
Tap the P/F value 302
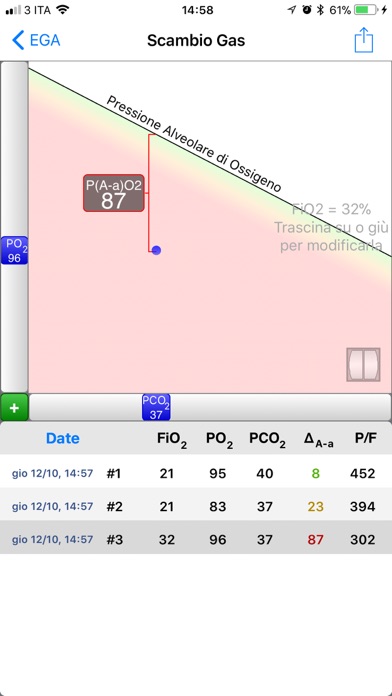pos(363,540)
